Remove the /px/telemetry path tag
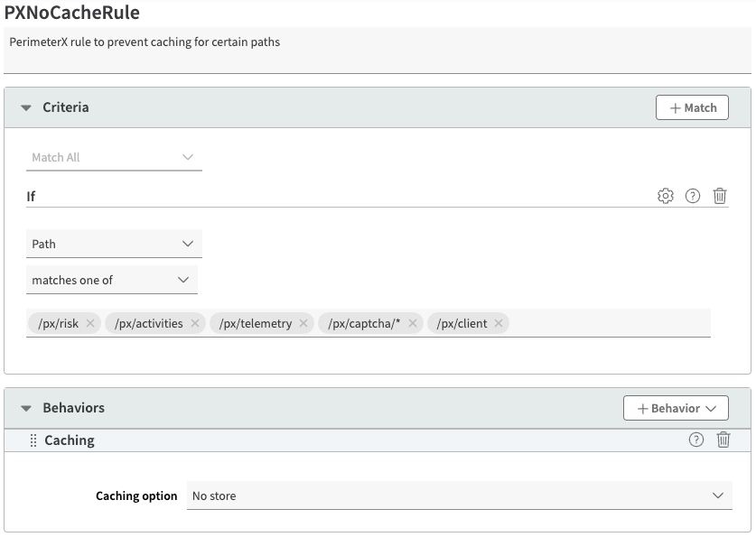 [303, 323]
